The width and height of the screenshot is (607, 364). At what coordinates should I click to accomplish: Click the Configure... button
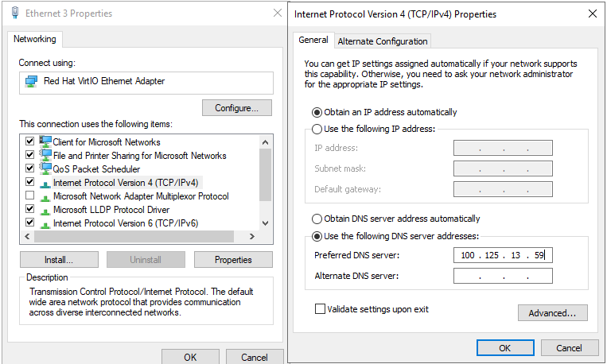237,108
